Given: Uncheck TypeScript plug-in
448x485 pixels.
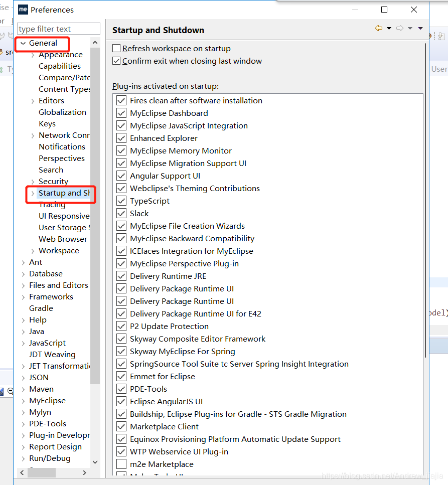Looking at the screenshot, I should click(x=121, y=201).
